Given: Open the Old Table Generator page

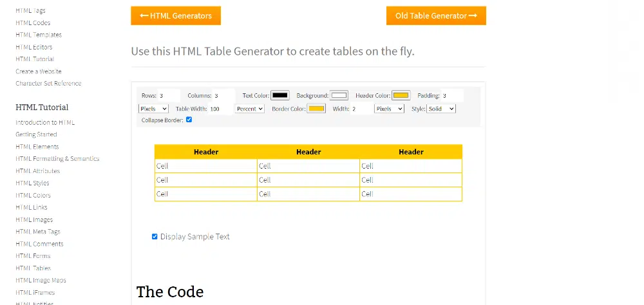Looking at the screenshot, I should tap(436, 16).
